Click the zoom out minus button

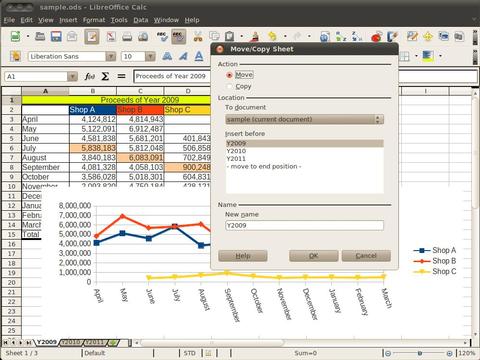[388, 353]
